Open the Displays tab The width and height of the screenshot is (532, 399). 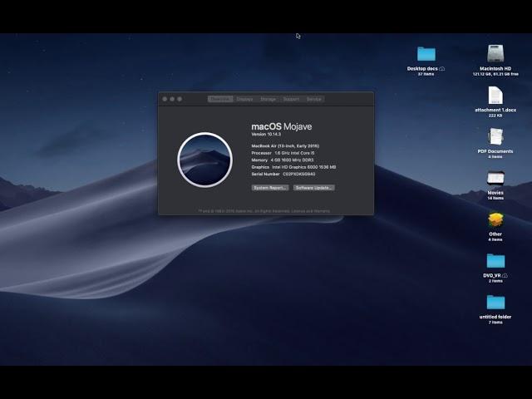(244, 99)
